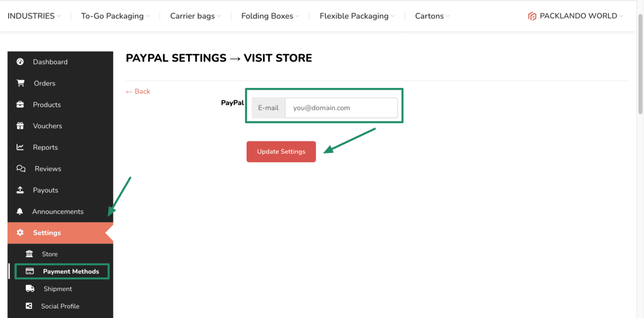Expand the To-Go Packaging menu
644x318 pixels.
pos(115,16)
